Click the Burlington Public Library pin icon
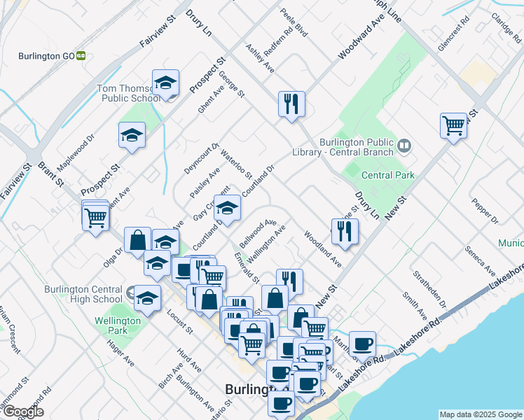Viewport: 524px width, 420px height. [x=404, y=147]
